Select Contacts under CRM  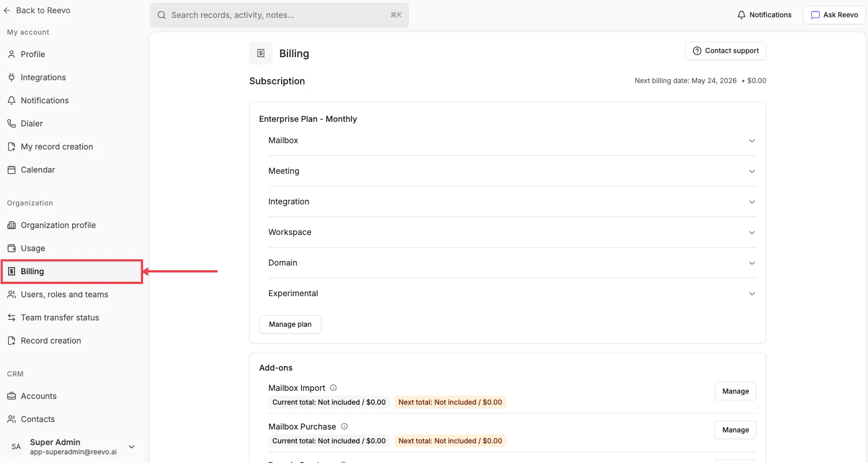72,419
